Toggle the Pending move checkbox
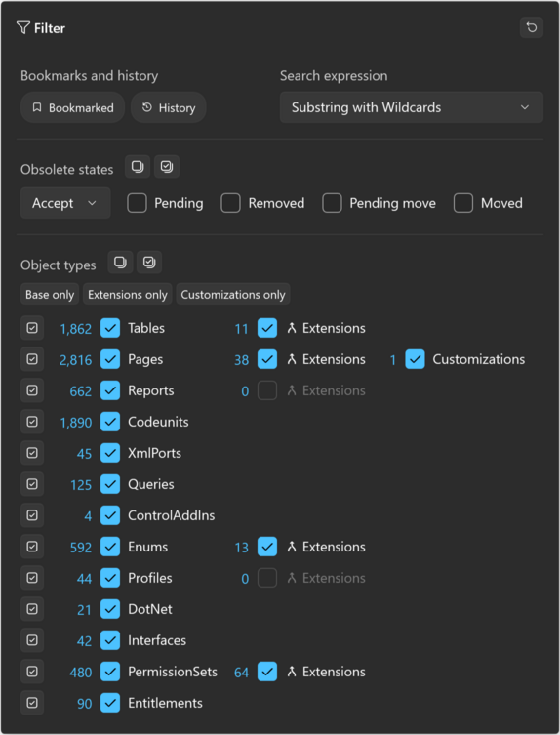 [332, 203]
